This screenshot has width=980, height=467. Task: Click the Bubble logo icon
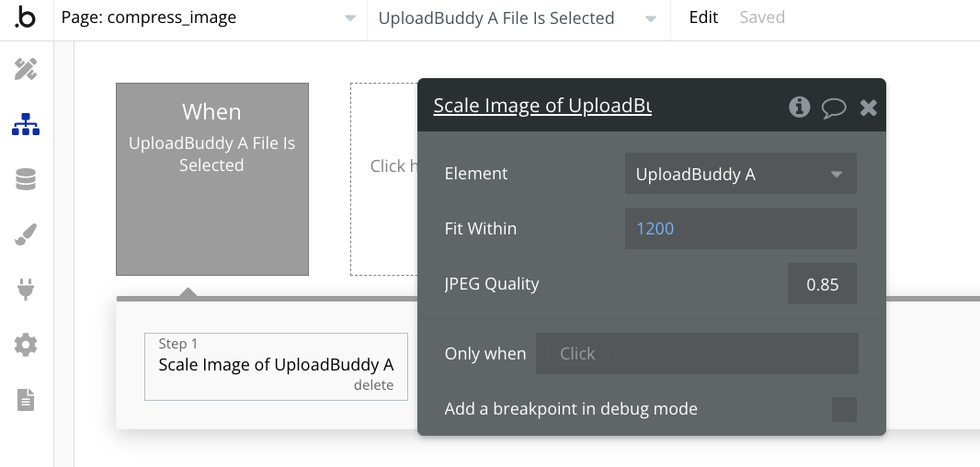[25, 17]
